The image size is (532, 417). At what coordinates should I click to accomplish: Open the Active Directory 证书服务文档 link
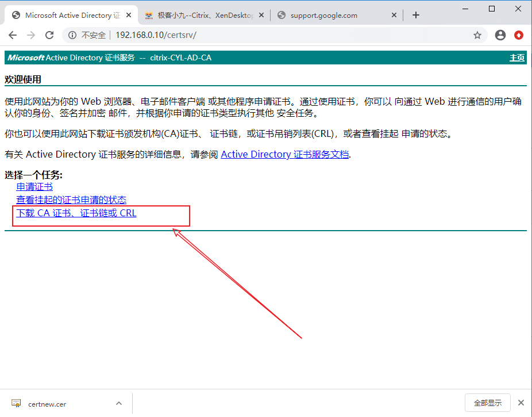coord(284,154)
